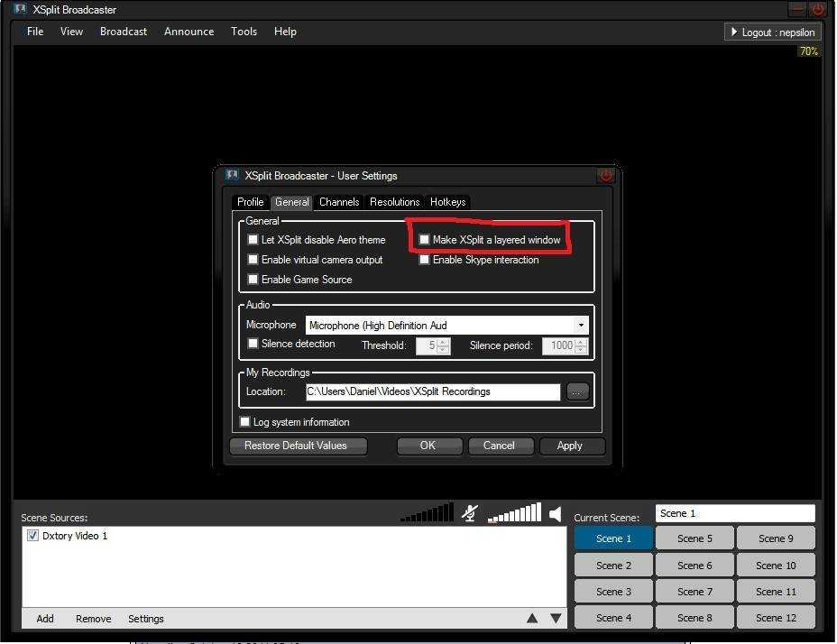Switch to Scene 3
Image resolution: width=837 pixels, height=644 pixels.
(x=613, y=592)
